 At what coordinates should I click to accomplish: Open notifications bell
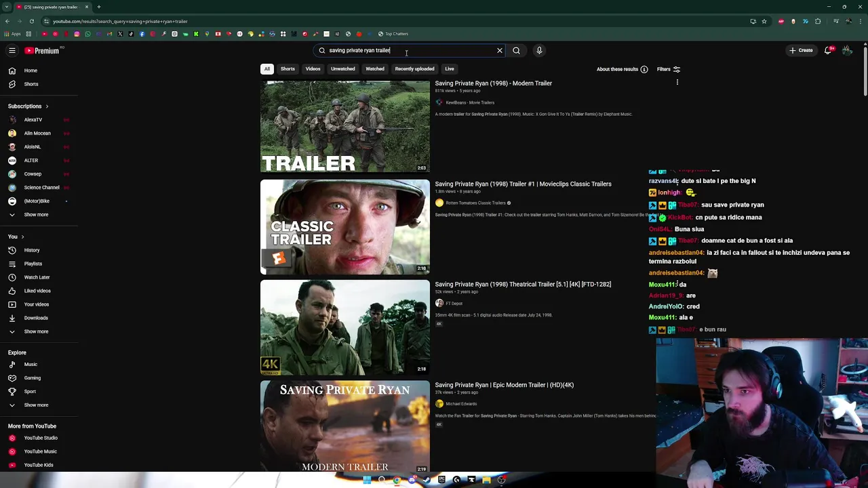[x=828, y=50]
